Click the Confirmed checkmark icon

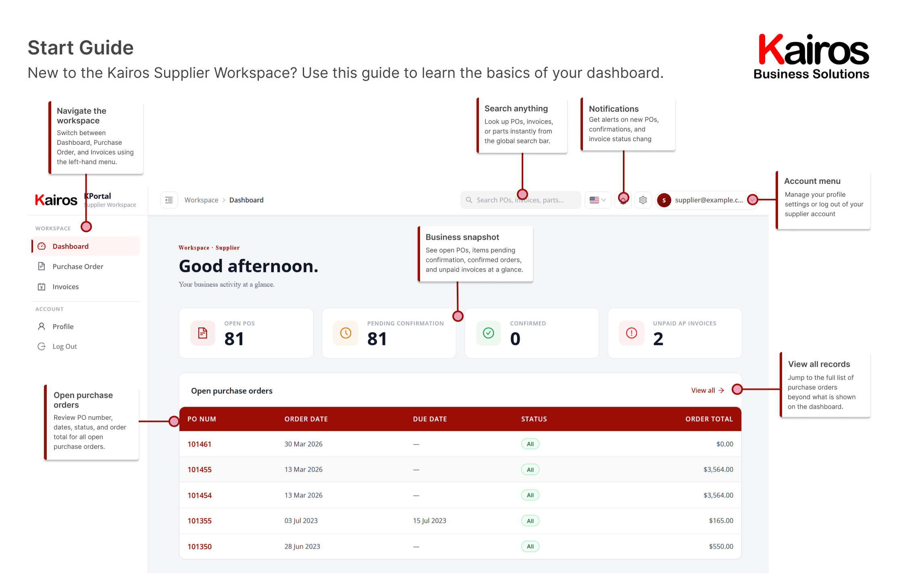[489, 333]
